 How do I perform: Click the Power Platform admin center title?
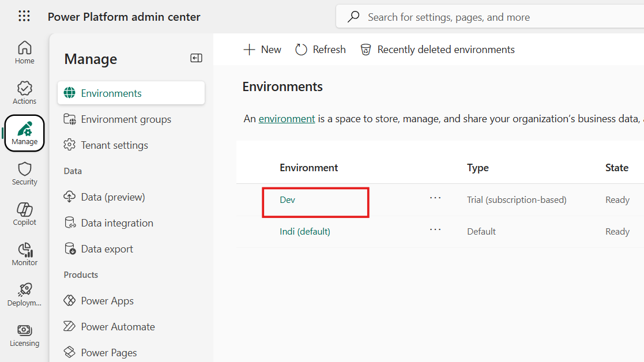[124, 17]
